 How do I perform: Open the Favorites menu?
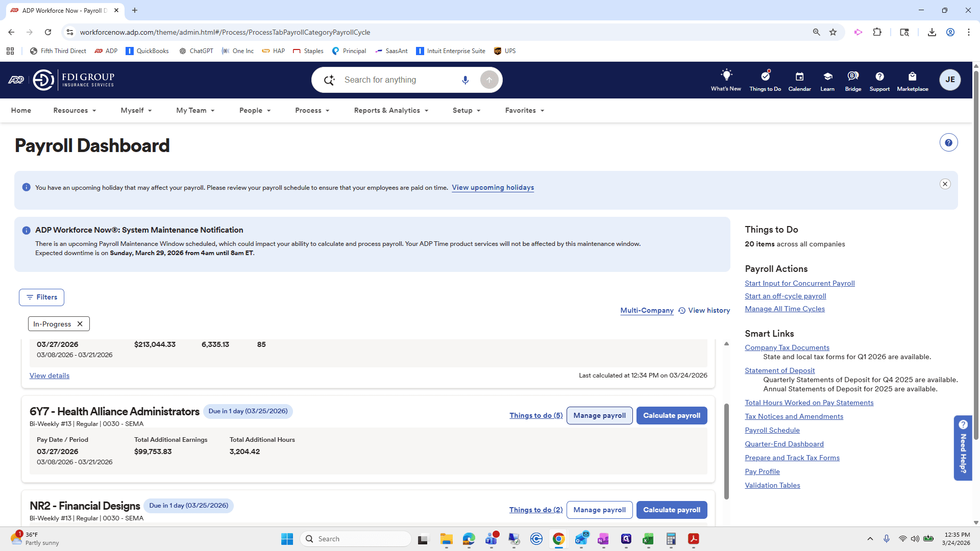tap(524, 110)
